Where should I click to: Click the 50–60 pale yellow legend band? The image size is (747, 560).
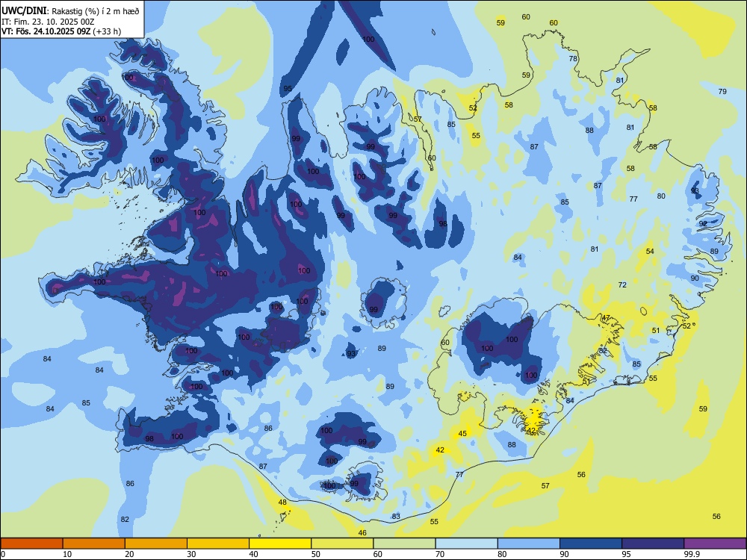(342, 544)
